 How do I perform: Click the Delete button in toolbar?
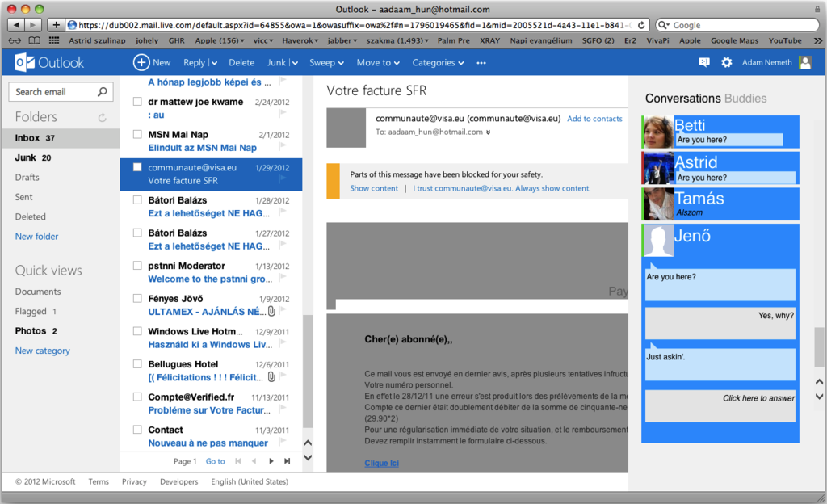(x=241, y=63)
